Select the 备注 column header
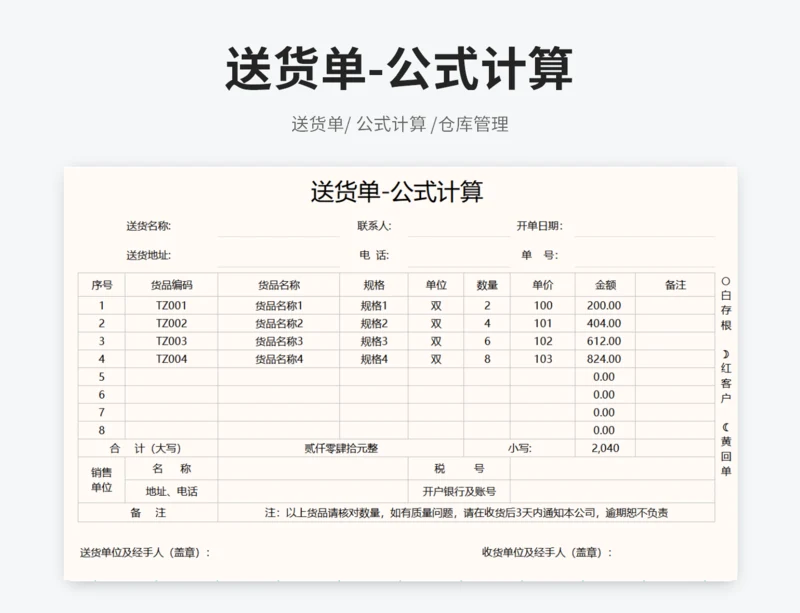 [675, 285]
